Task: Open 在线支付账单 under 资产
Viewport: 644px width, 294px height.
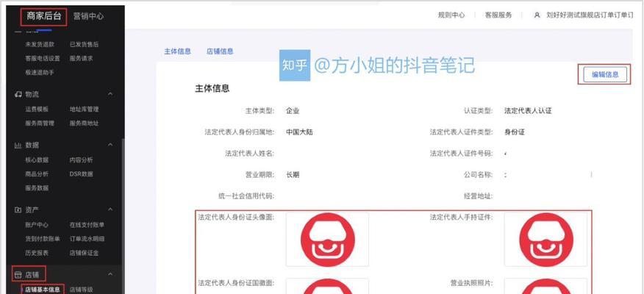Action: [87, 225]
